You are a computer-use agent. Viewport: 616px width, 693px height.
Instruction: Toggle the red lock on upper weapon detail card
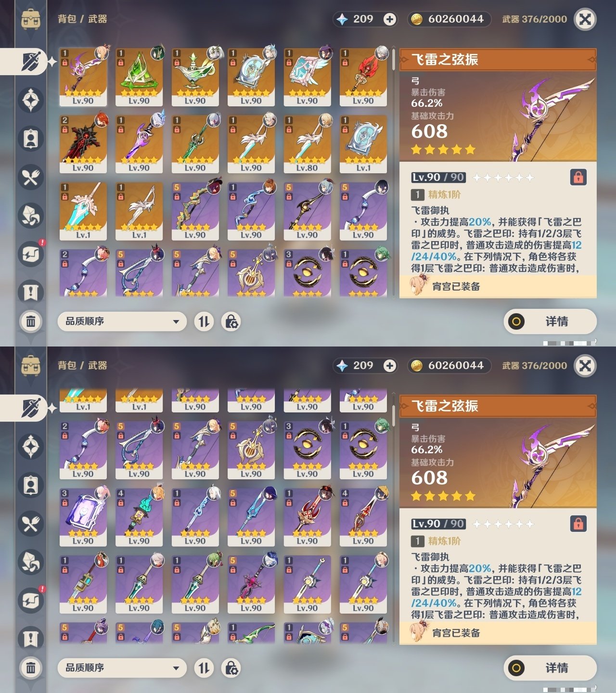pos(578,177)
